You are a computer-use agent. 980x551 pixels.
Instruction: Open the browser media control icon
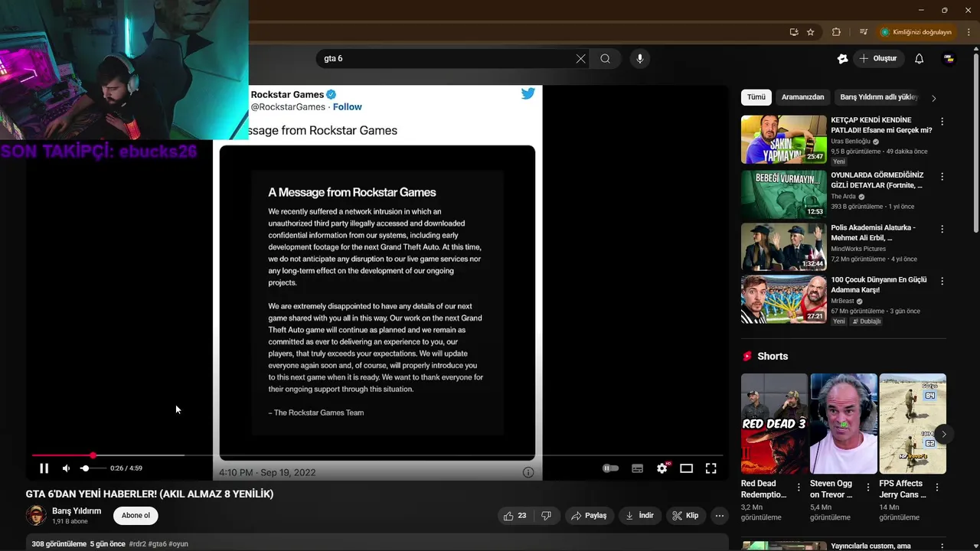click(x=864, y=32)
